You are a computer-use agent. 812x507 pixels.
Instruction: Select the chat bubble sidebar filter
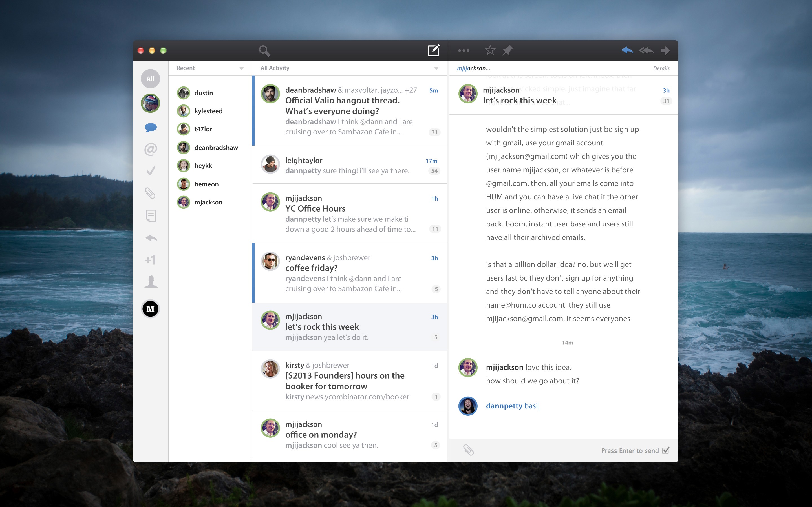(151, 127)
